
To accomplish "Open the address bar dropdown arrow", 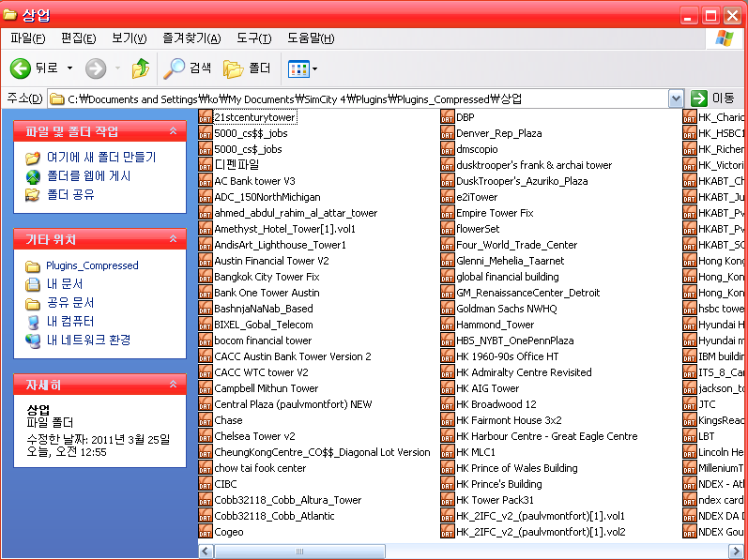I will coord(676,98).
